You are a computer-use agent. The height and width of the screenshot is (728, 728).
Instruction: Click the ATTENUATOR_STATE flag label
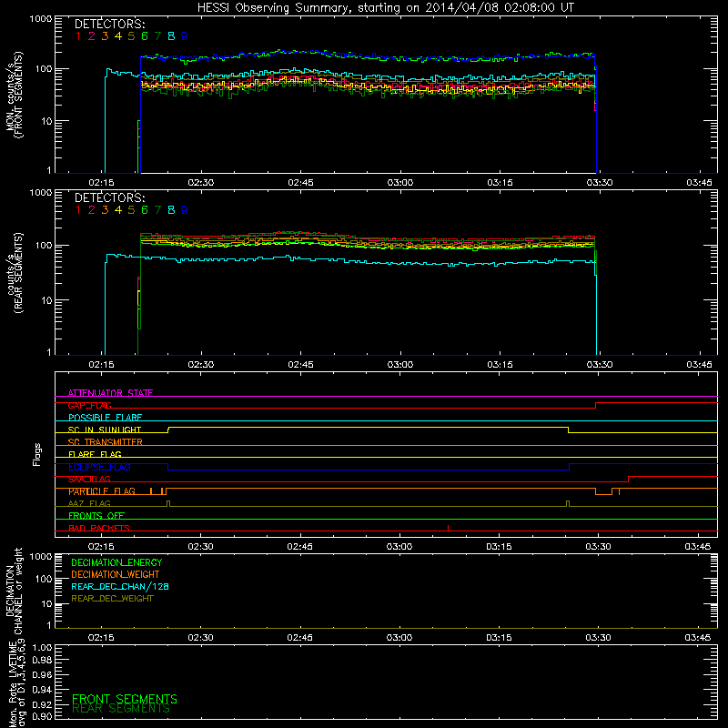pyautogui.click(x=110, y=393)
